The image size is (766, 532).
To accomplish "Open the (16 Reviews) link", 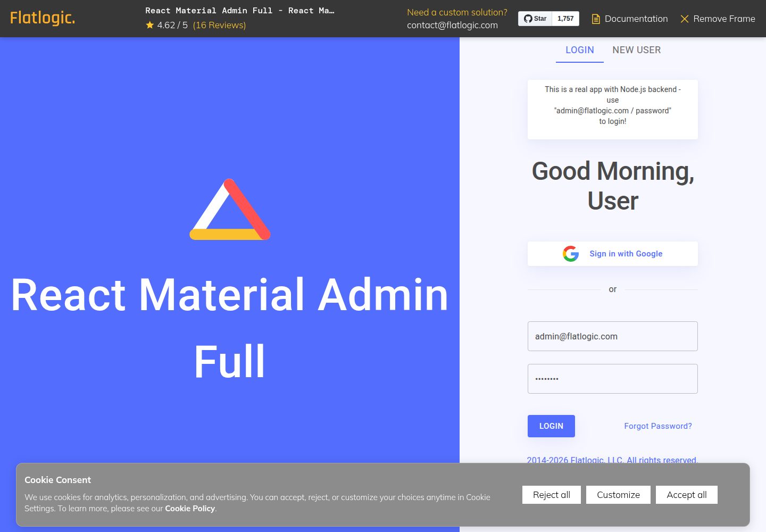I will tap(219, 25).
